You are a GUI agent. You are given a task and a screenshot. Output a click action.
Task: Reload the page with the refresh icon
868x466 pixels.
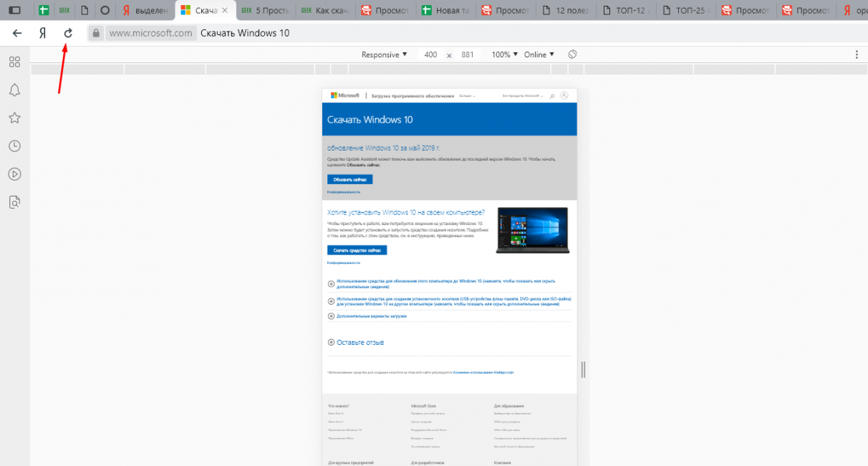(x=68, y=33)
